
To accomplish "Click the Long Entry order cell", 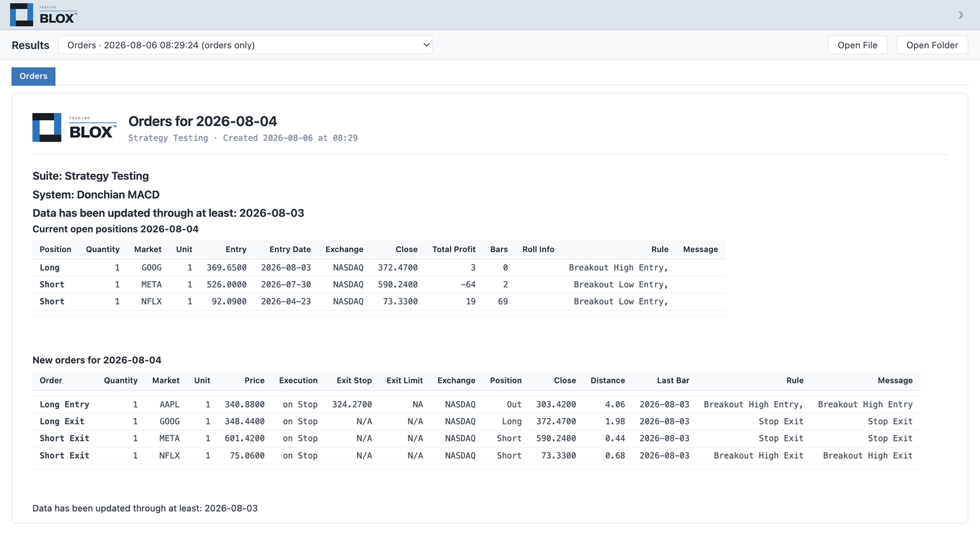I will click(x=65, y=405).
